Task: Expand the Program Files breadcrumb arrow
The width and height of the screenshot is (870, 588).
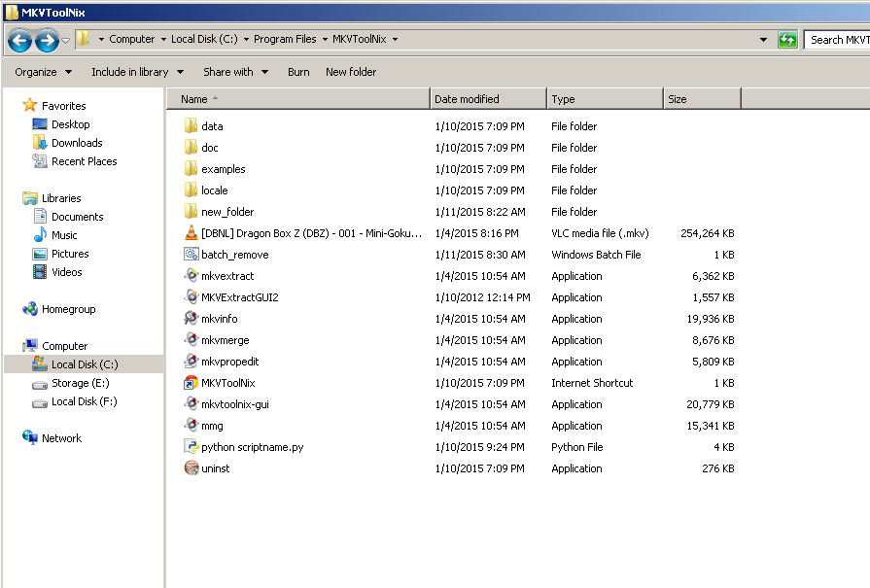Action: (x=325, y=40)
